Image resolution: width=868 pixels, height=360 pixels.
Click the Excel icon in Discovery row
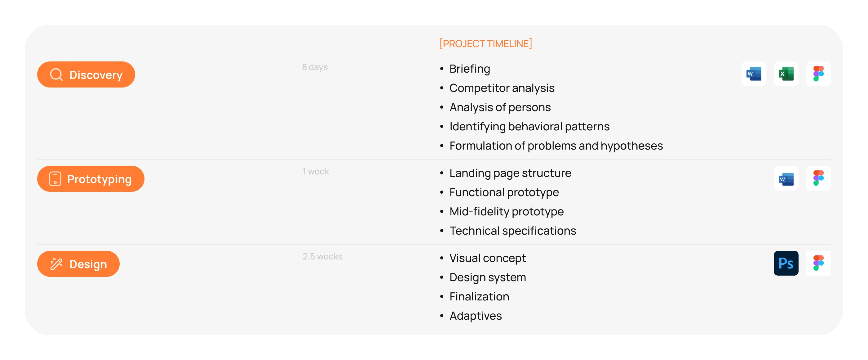click(x=786, y=74)
